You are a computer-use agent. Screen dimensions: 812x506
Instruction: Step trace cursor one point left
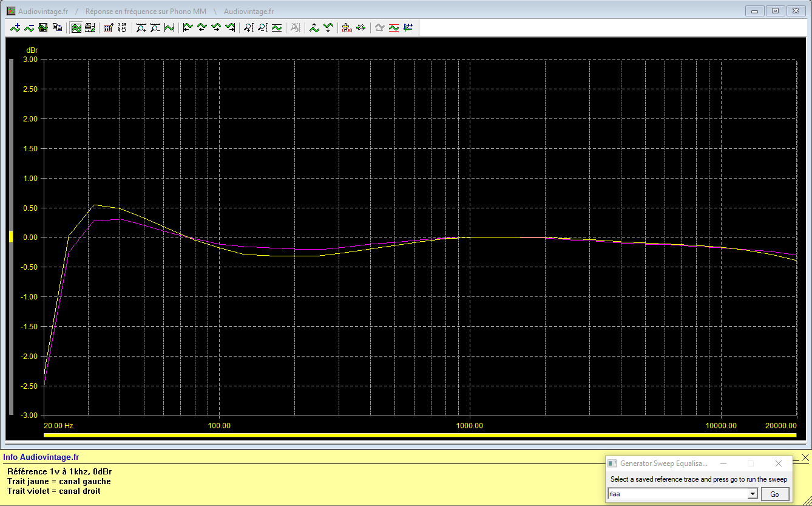click(x=202, y=27)
